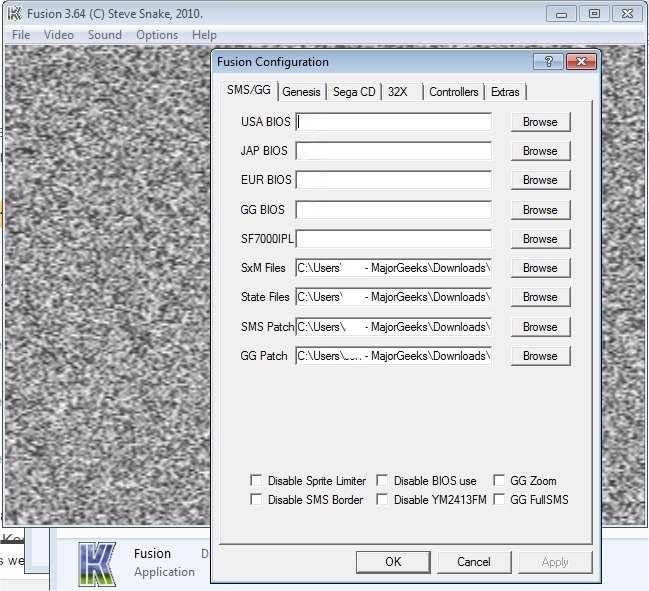
Task: Toggle the GG FullSMS checkbox
Action: (x=499, y=500)
